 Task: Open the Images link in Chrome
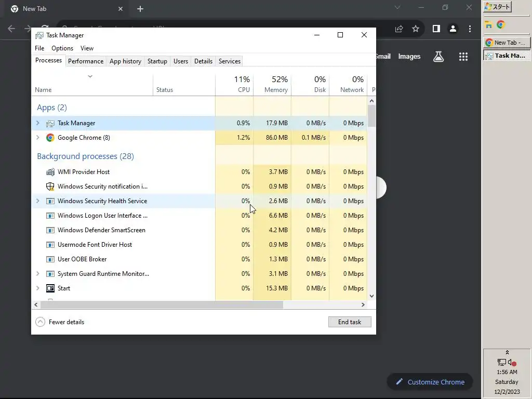[409, 57]
